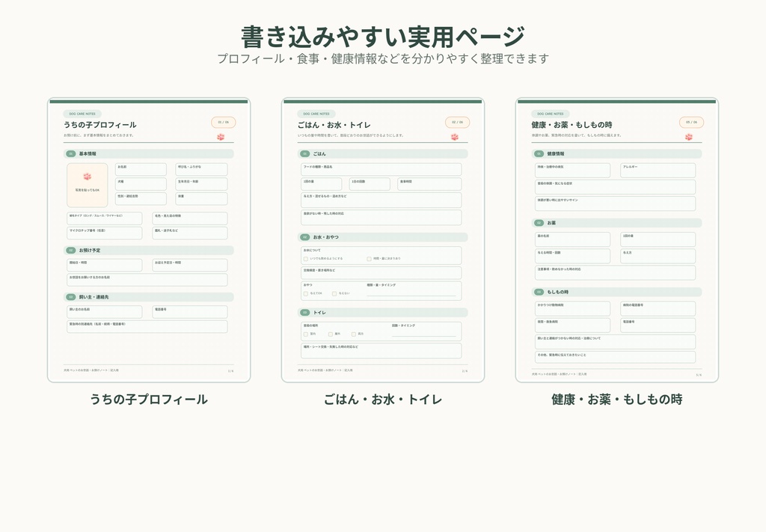Click the paw icon in うちの子プロフィール page header
766x532 pixels.
(221, 137)
